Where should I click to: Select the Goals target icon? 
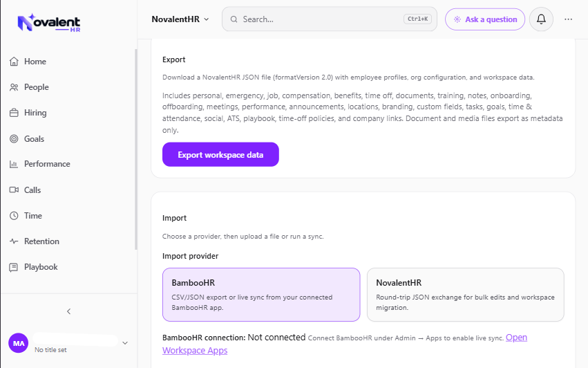pos(14,139)
